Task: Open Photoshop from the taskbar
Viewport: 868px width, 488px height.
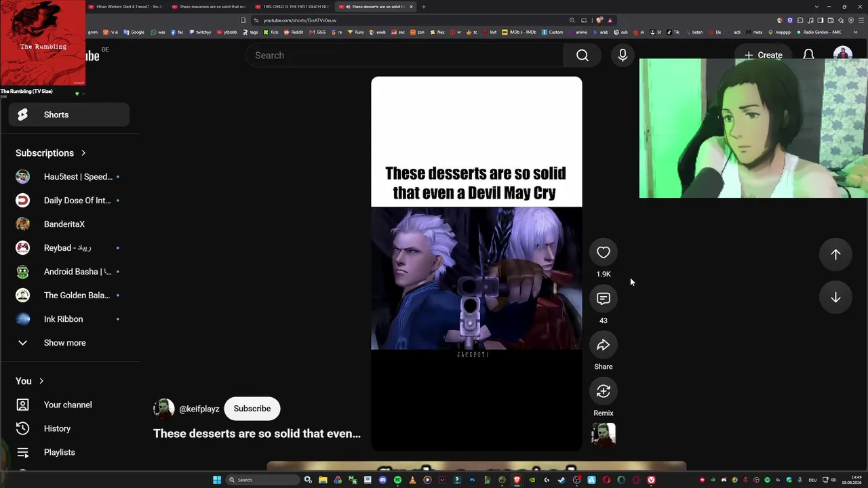Action: pos(472,480)
